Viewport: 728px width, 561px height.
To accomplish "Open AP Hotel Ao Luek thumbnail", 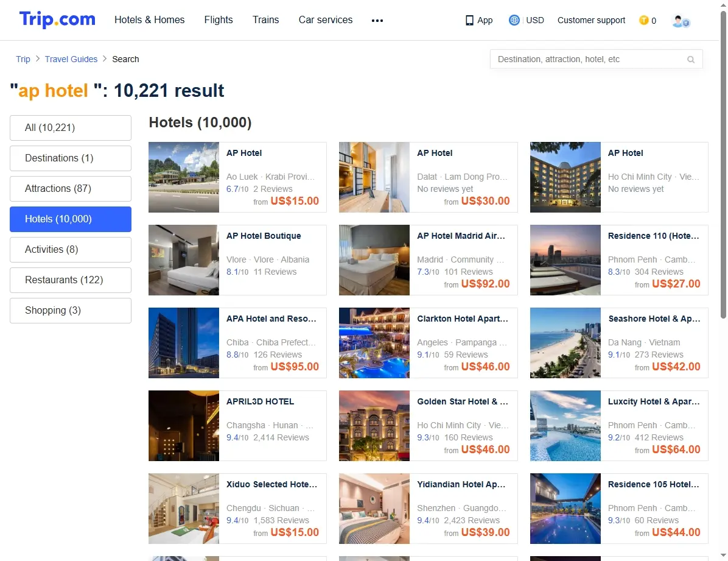I will pyautogui.click(x=184, y=177).
